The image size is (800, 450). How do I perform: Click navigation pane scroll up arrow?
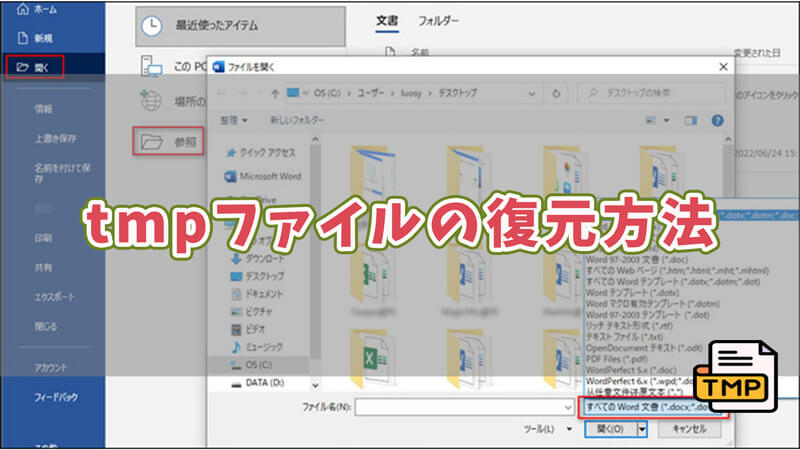(x=315, y=139)
